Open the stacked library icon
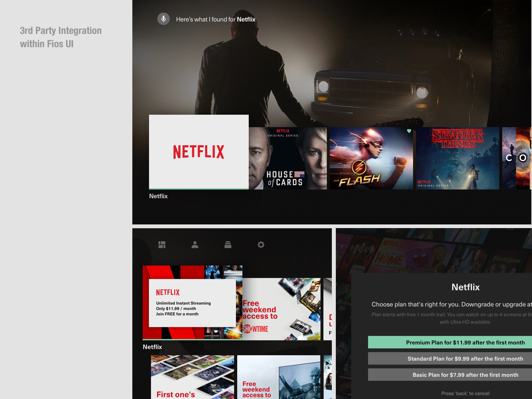The width and height of the screenshot is (532, 399). (x=228, y=245)
